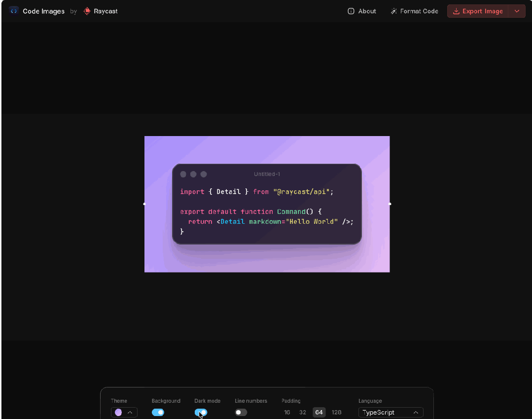Click the first window control dot
The image size is (532, 419).
(183, 174)
